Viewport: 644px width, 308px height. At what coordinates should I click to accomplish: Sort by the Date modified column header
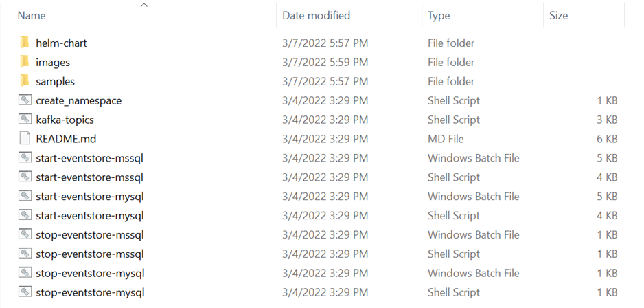pos(316,15)
